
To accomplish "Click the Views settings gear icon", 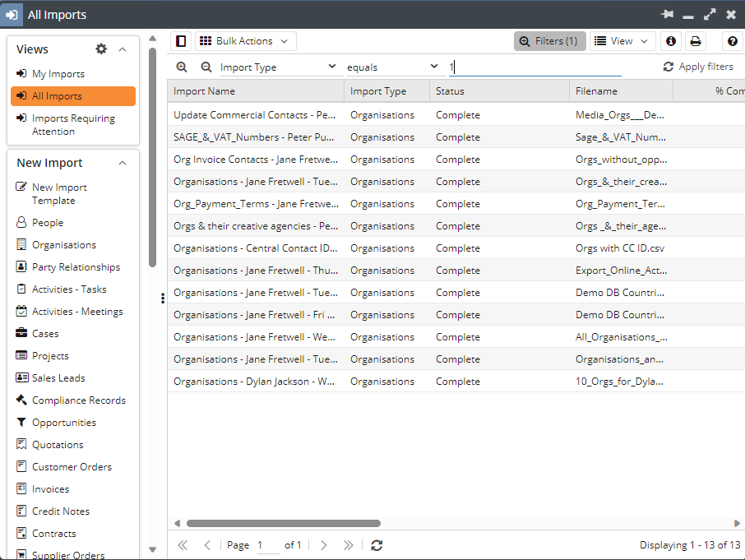I will pyautogui.click(x=101, y=49).
